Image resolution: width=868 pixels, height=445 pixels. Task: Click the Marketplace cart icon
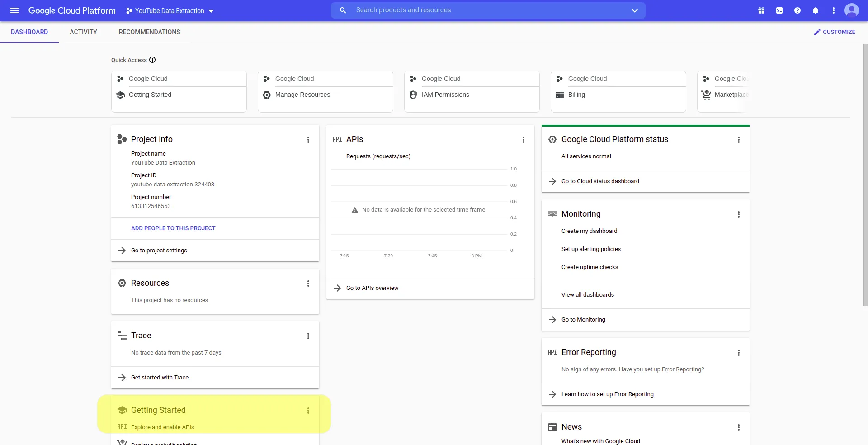coord(706,95)
